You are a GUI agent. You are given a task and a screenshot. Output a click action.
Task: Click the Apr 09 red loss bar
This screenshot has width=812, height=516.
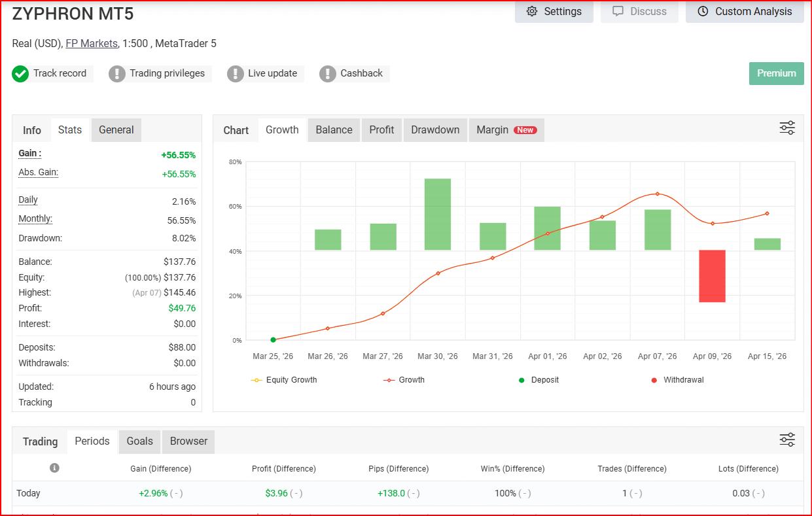tap(712, 276)
